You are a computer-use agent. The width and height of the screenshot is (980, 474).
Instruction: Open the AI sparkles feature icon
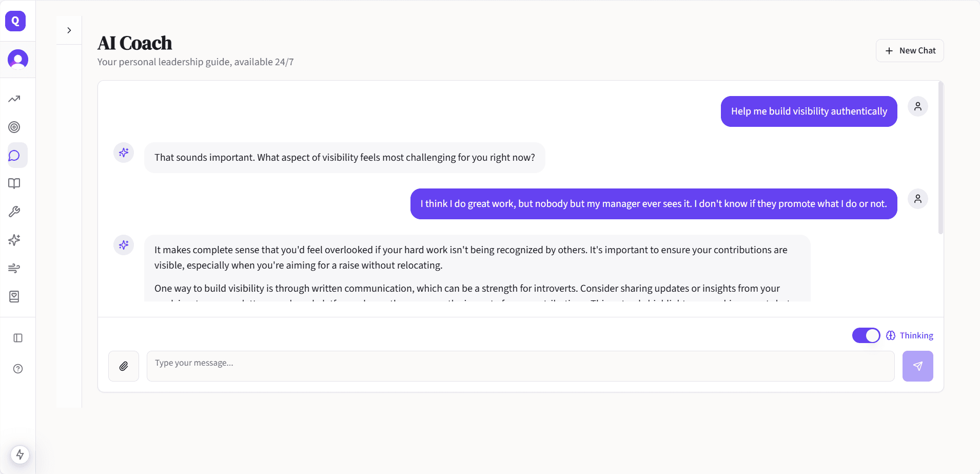(14, 240)
